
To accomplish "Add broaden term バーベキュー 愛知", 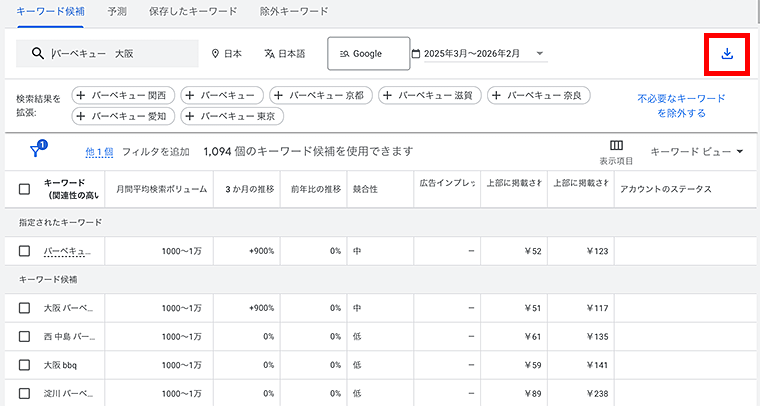I will [x=123, y=116].
